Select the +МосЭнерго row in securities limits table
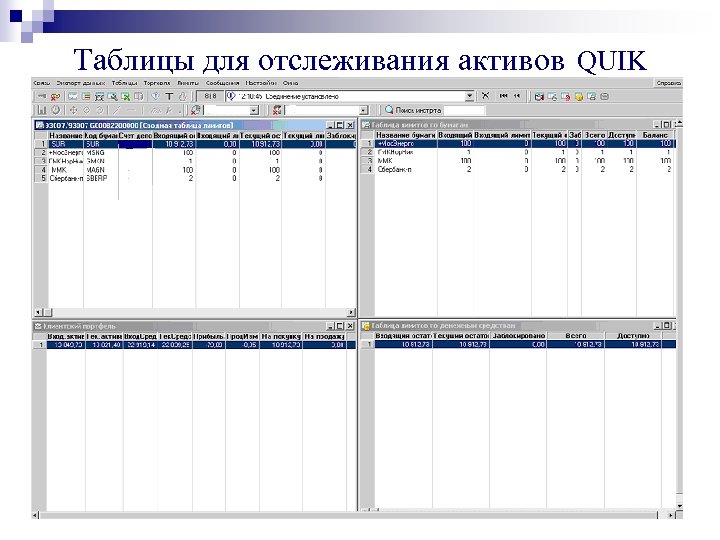This screenshot has width=720, height=540. click(518, 144)
